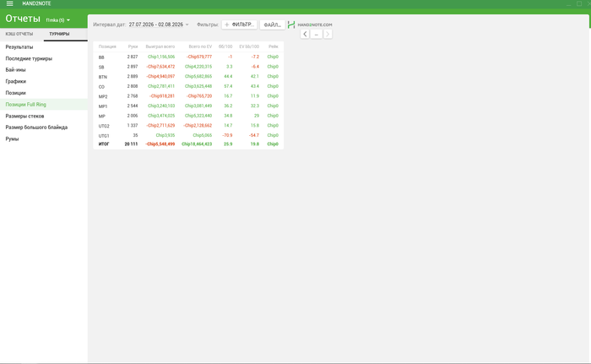
Task: Select Позиции Full Ring report
Action: [x=44, y=105]
